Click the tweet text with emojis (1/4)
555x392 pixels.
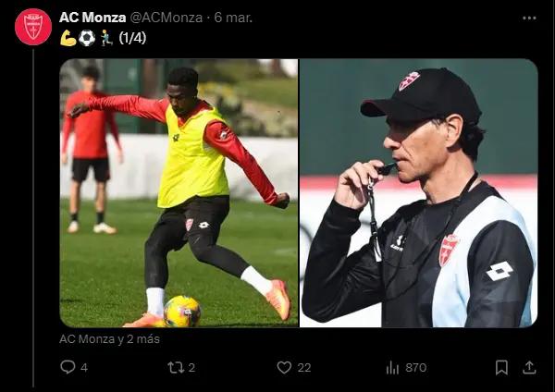103,38
